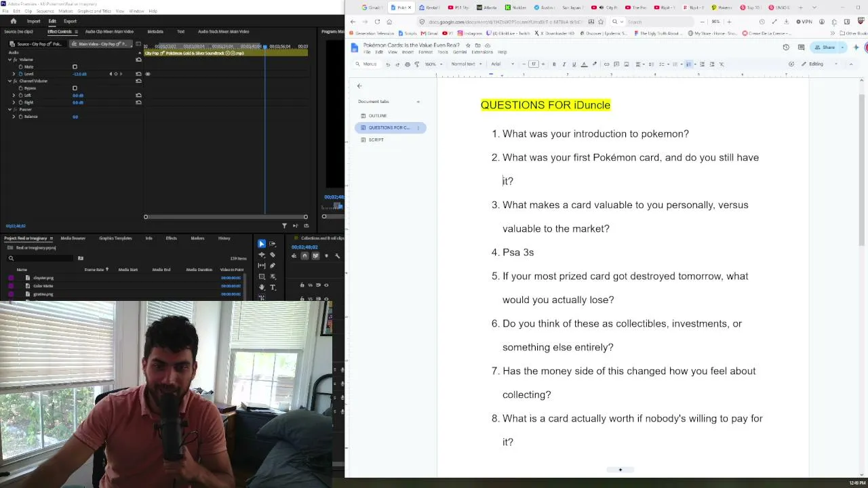Toggle the V6 track lock
This screenshot has width=868, height=488.
pos(302,285)
